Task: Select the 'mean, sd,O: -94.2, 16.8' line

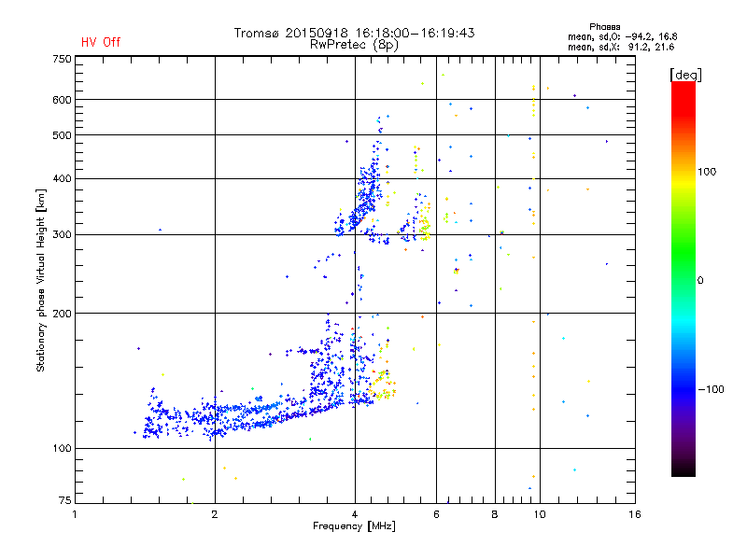Action: 622,36
